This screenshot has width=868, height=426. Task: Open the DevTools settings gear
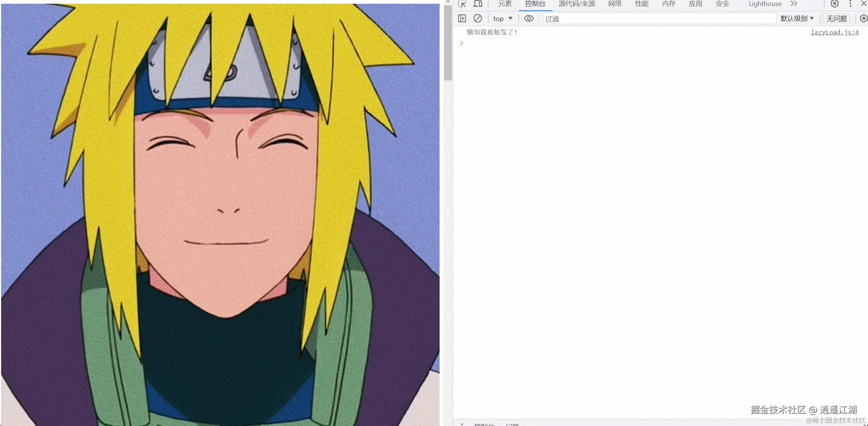834,4
